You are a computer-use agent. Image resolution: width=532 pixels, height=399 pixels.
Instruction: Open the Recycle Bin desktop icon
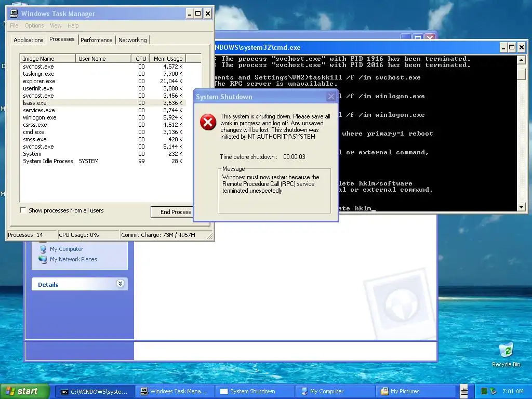point(506,355)
